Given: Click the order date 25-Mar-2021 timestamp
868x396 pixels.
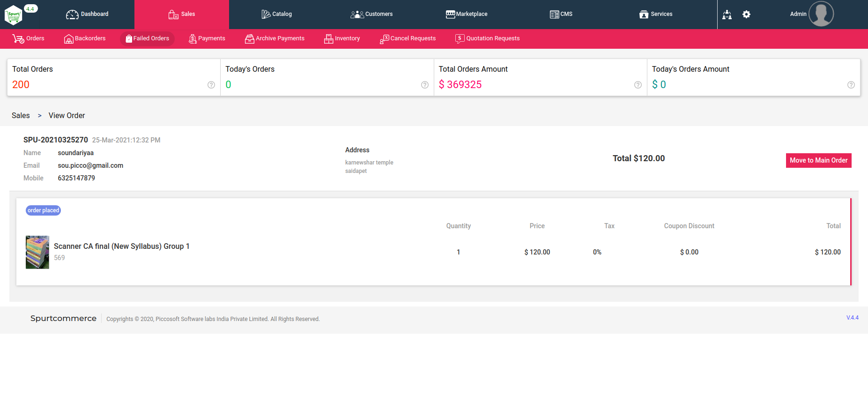Looking at the screenshot, I should point(126,140).
